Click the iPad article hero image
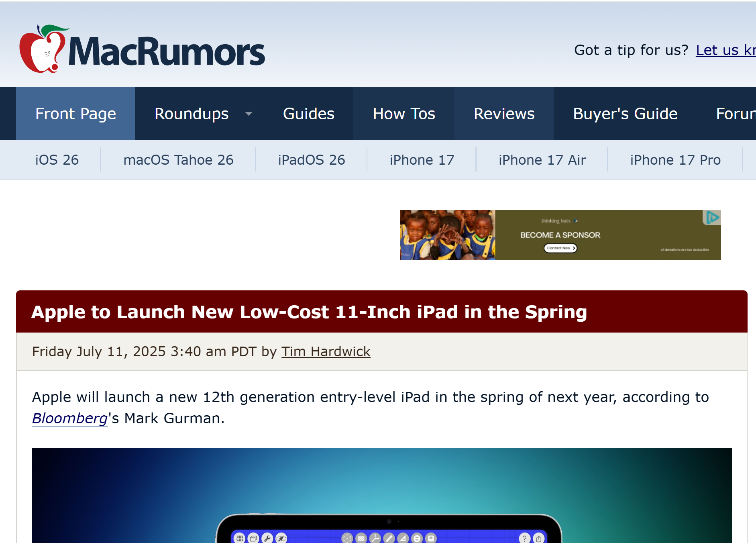 (381, 496)
